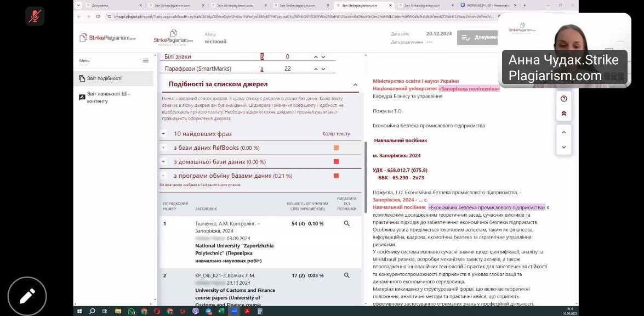The height and width of the screenshot is (316, 644).
Task: Expand з бази даних RefBooks
Action: pyautogui.click(x=163, y=148)
